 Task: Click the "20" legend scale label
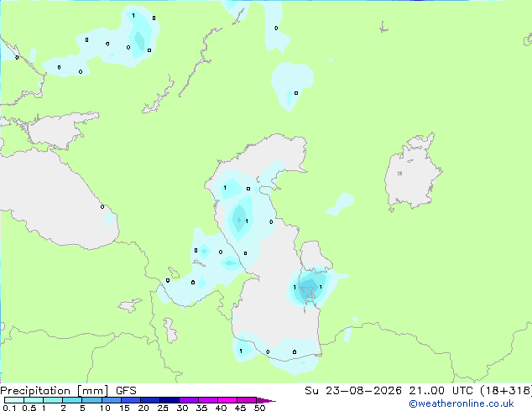[x=143, y=408]
